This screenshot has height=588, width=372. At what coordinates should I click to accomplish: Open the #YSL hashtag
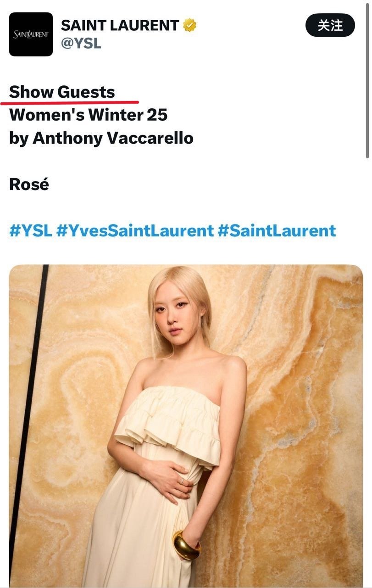pos(31,230)
